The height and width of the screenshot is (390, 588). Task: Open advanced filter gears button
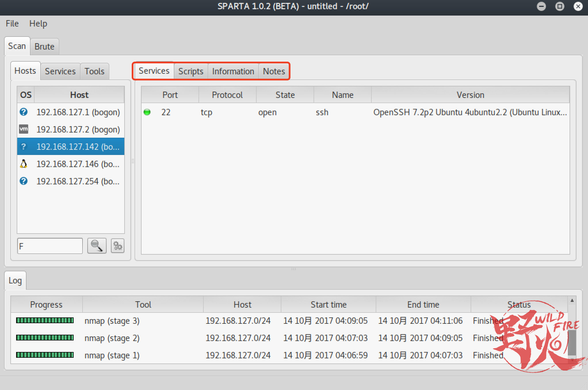click(117, 246)
